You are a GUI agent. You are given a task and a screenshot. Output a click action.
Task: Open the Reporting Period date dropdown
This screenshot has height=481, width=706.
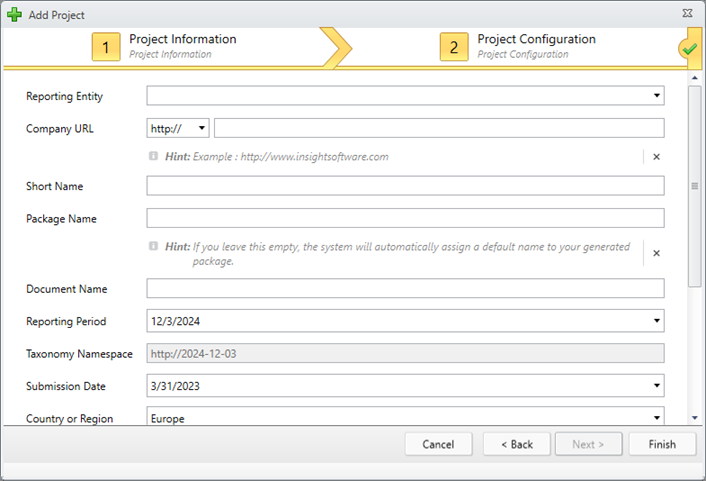[x=656, y=321]
